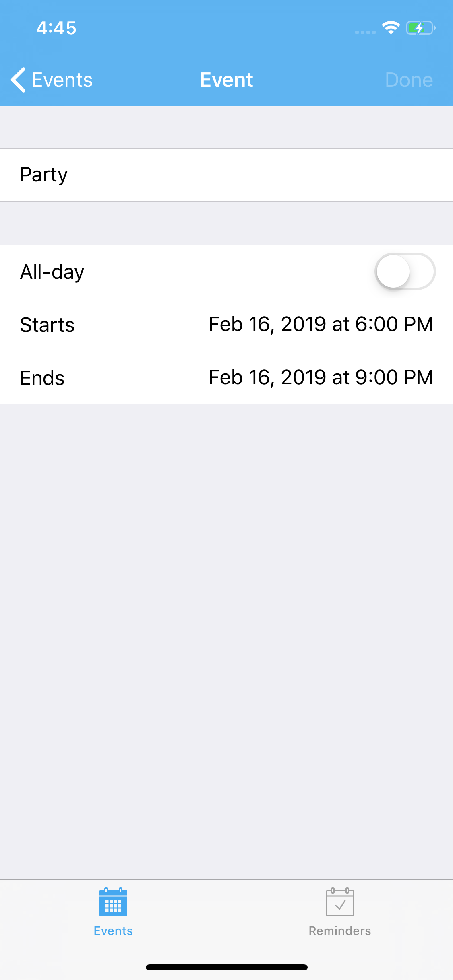This screenshot has height=980, width=453.
Task: Tap the back chevron arrow
Action: tap(19, 80)
